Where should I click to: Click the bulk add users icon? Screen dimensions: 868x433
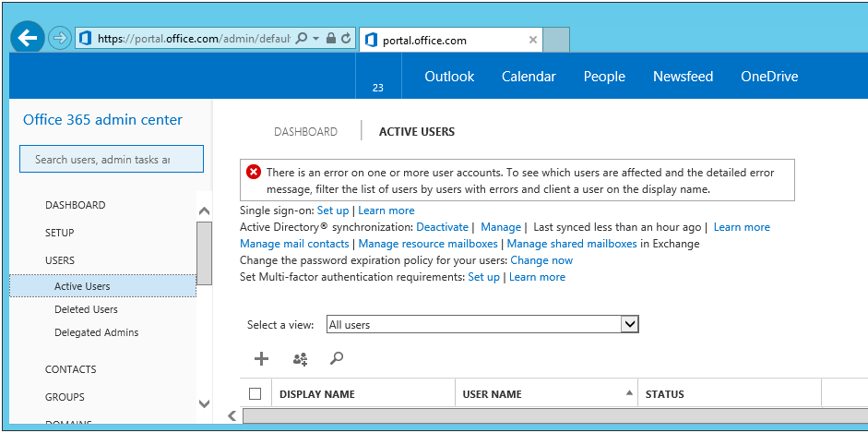coord(300,359)
